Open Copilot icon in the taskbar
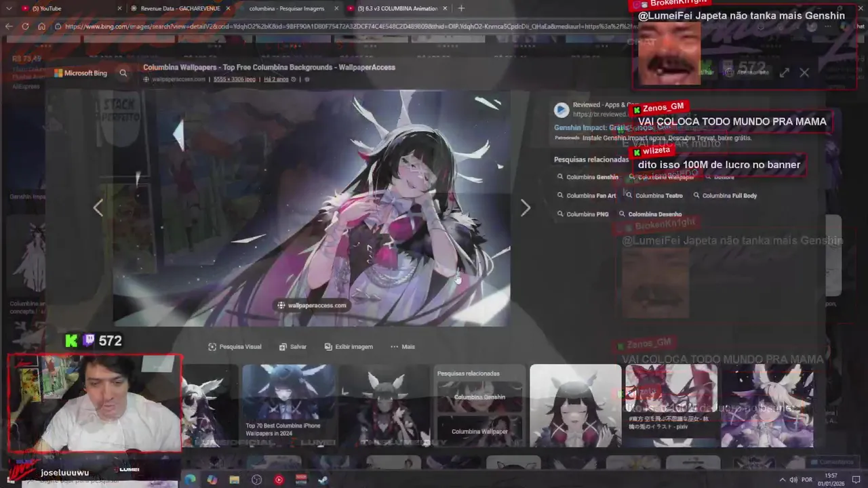Screen dimensions: 868x488 point(212,479)
